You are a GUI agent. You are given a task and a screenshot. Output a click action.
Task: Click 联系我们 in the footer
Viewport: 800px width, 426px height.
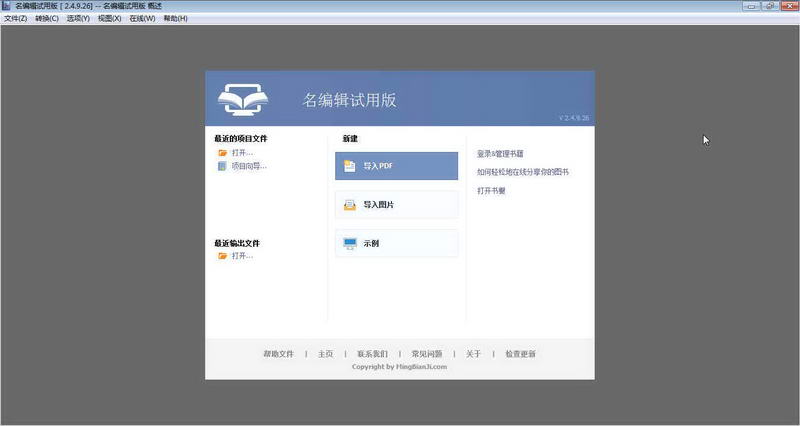tap(372, 354)
